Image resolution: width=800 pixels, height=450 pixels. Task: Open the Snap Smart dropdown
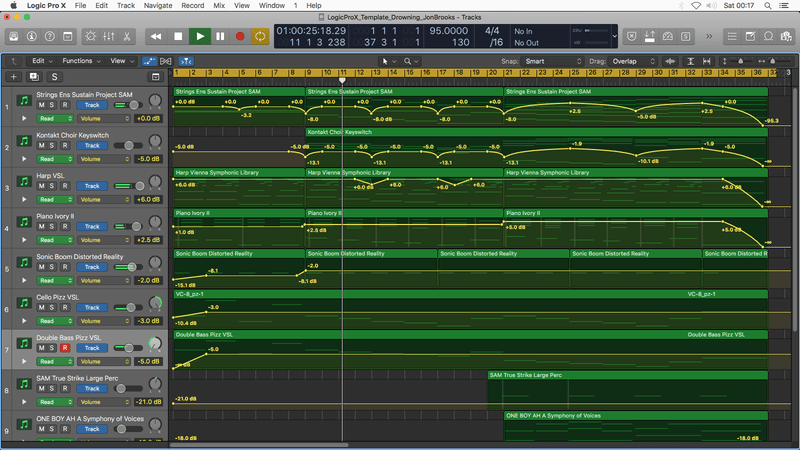(x=553, y=61)
